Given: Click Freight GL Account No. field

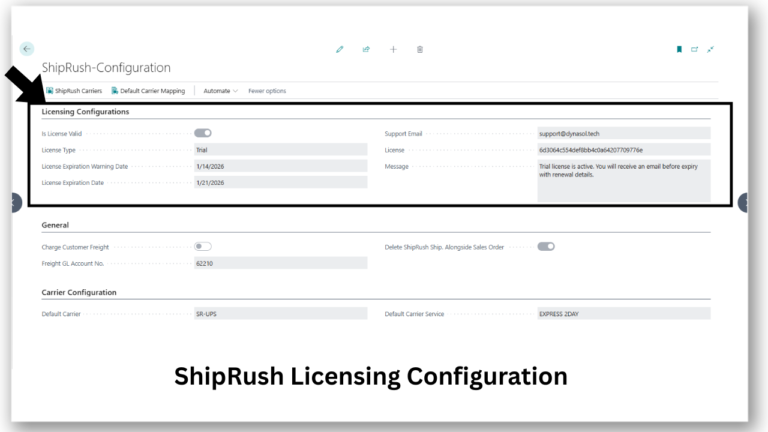Looking at the screenshot, I should pyautogui.click(x=281, y=263).
